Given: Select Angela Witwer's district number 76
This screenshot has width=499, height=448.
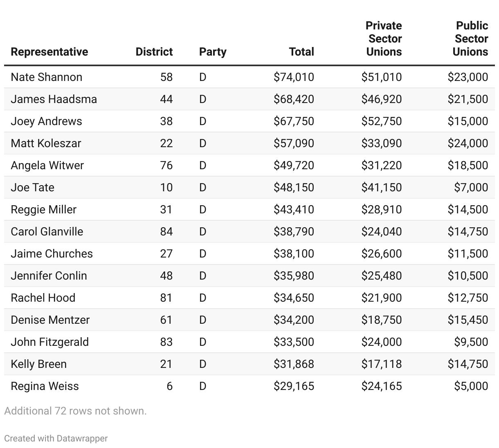Looking at the screenshot, I should pyautogui.click(x=166, y=166).
